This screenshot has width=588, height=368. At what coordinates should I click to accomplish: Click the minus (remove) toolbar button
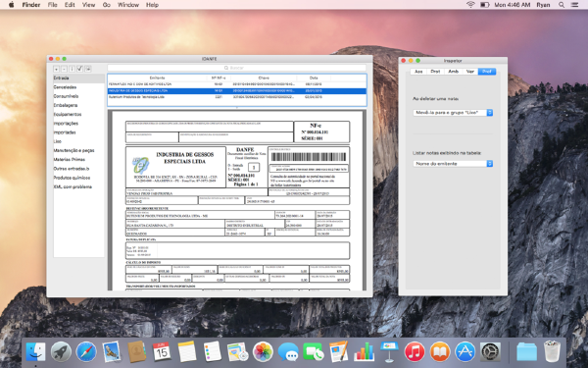pyautogui.click(x=64, y=69)
